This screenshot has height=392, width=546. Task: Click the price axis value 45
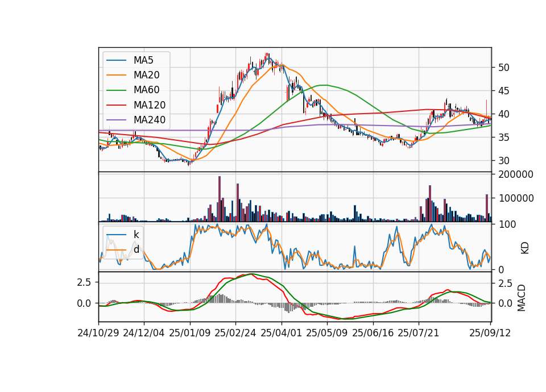pyautogui.click(x=503, y=91)
